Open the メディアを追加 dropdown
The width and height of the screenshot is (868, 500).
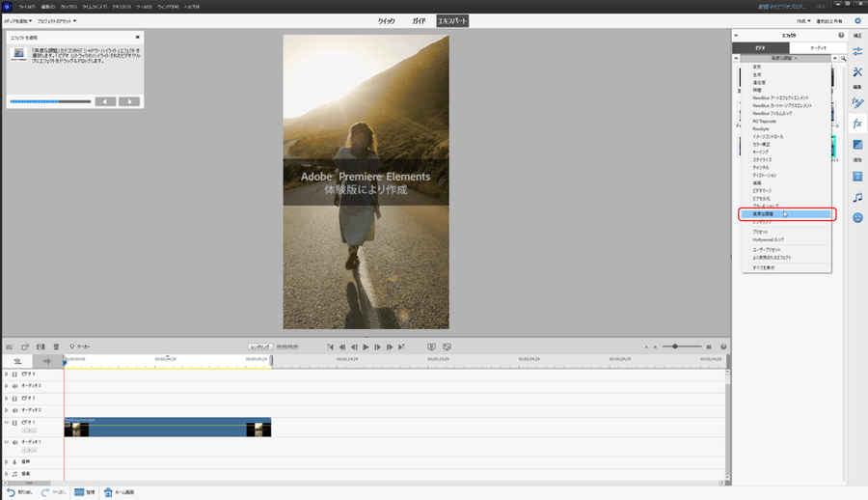coord(16,20)
